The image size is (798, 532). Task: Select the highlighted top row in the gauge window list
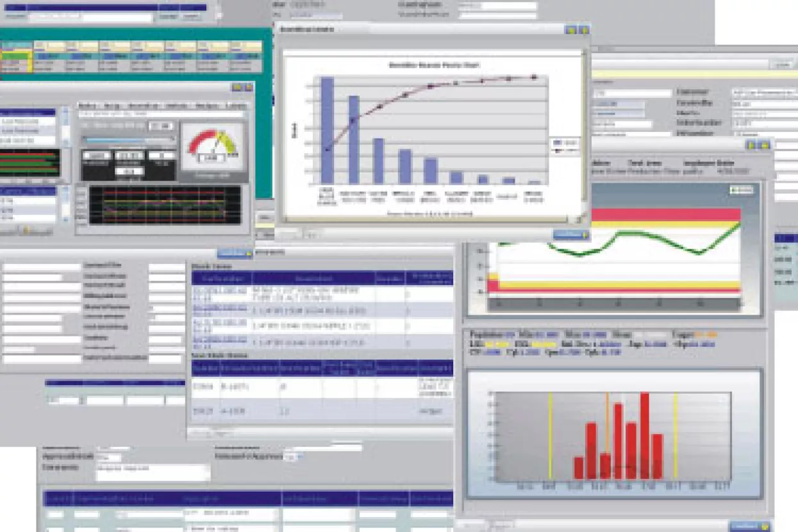coord(29,112)
